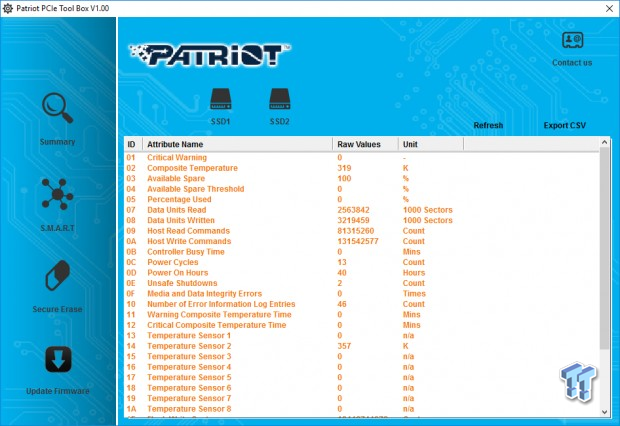Click raw value 2563842
The width and height of the screenshot is (620, 426).
pyautogui.click(x=353, y=210)
